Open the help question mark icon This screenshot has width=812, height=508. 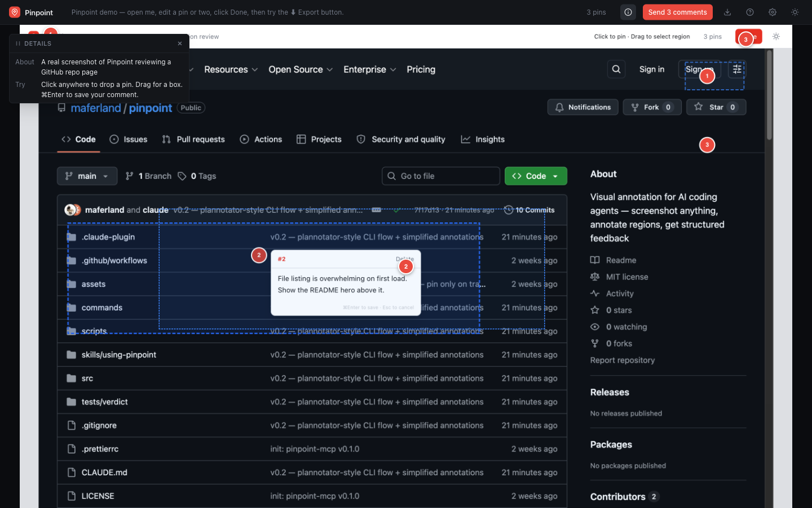[x=750, y=12]
